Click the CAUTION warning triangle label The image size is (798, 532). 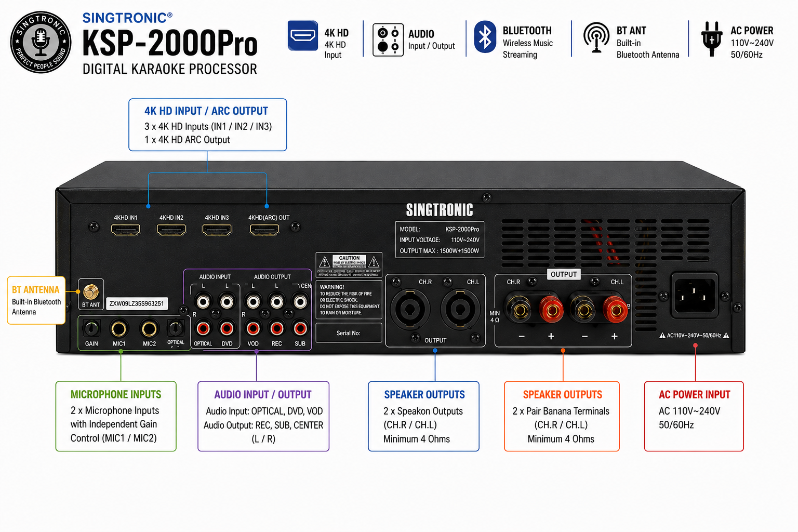tap(349, 265)
